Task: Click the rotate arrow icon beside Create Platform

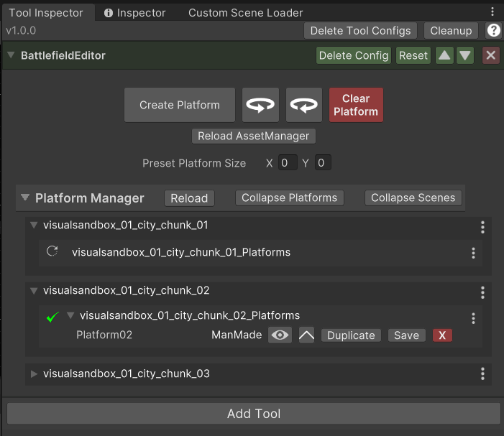Action: click(x=260, y=105)
